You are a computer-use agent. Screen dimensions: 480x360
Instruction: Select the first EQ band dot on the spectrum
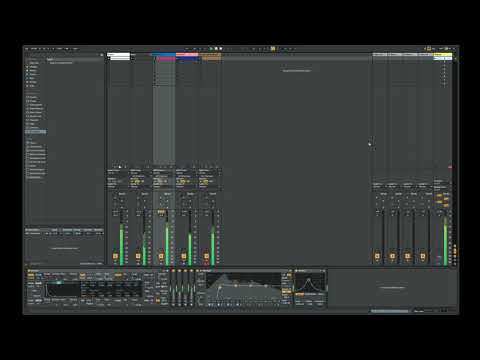[220, 287]
